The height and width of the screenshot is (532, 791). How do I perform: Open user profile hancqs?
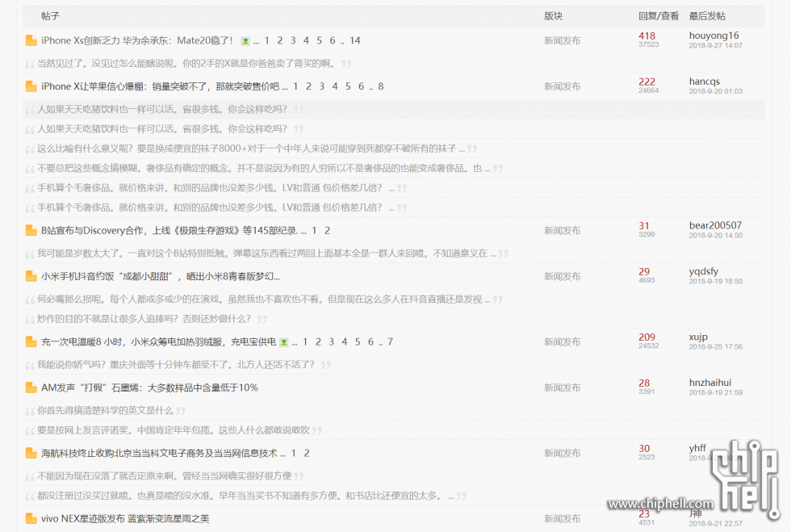click(x=704, y=82)
